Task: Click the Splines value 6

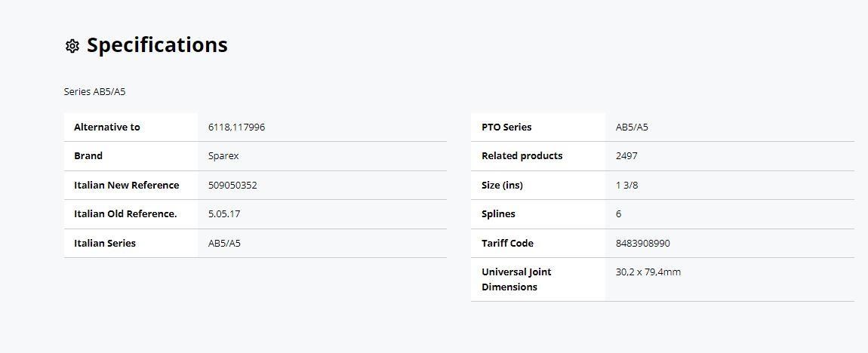Action: pos(618,214)
